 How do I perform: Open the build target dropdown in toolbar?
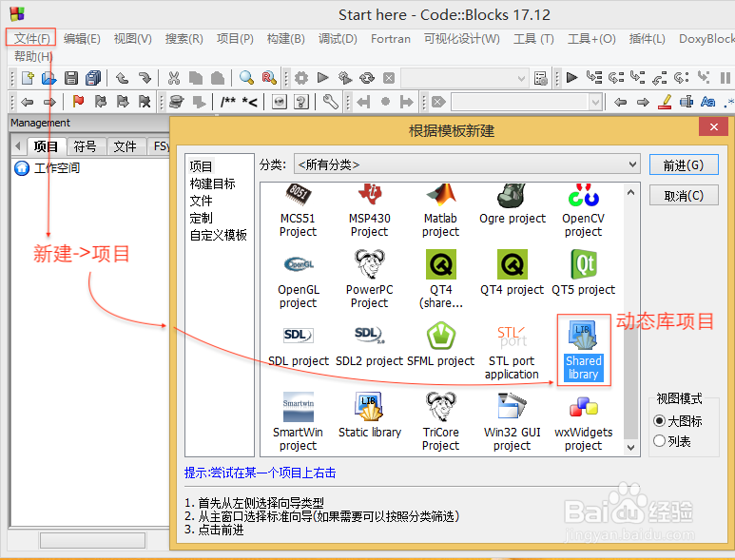tap(465, 78)
